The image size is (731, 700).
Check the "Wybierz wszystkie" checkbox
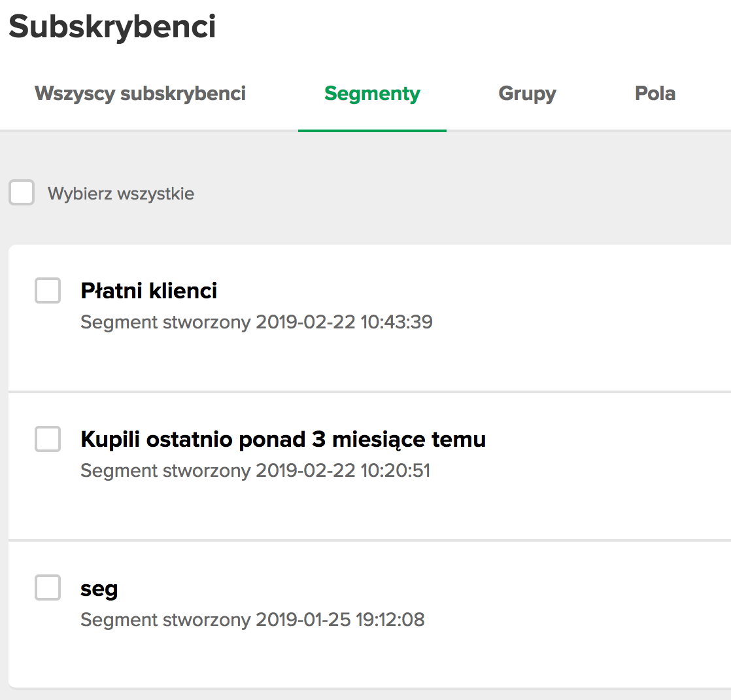pyautogui.click(x=22, y=192)
